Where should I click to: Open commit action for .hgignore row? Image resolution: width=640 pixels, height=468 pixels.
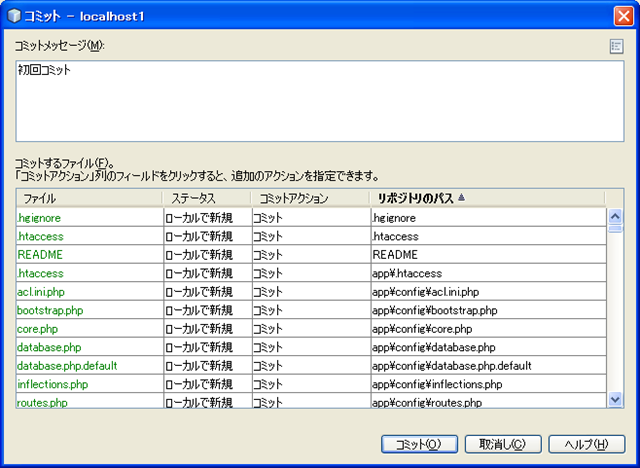(x=311, y=218)
